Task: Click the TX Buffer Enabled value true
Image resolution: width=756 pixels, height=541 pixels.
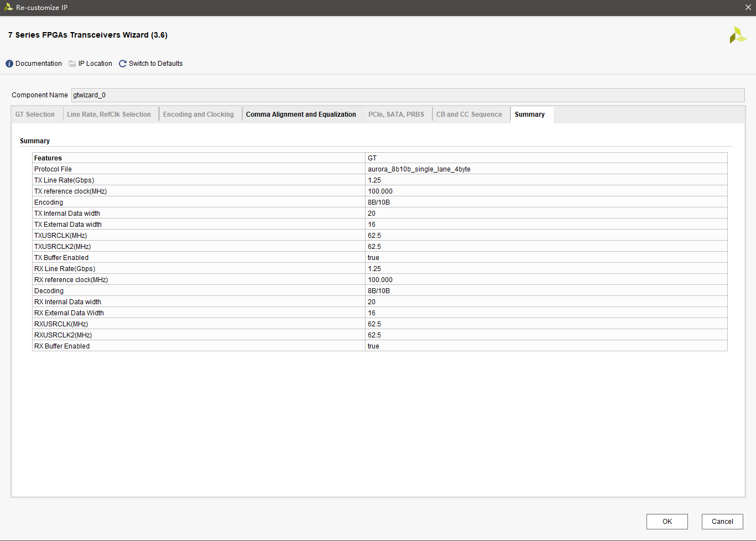Action: [374, 258]
